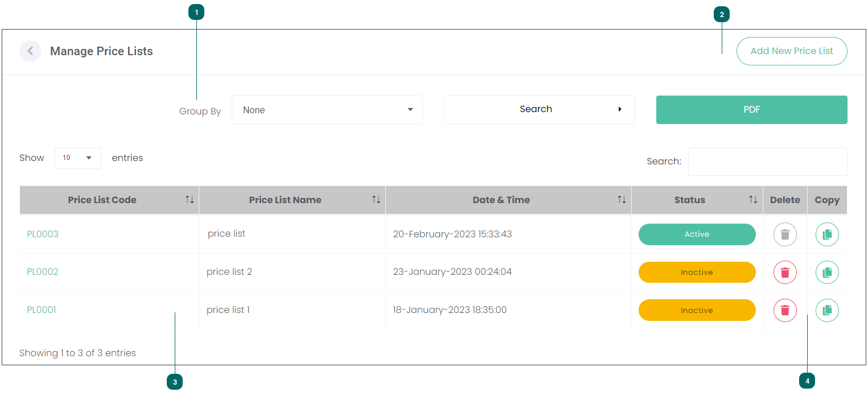Screen dimensions: 868x396
Task: Select the 18-January-2023 18:35:00 cell
Action: (x=509, y=310)
